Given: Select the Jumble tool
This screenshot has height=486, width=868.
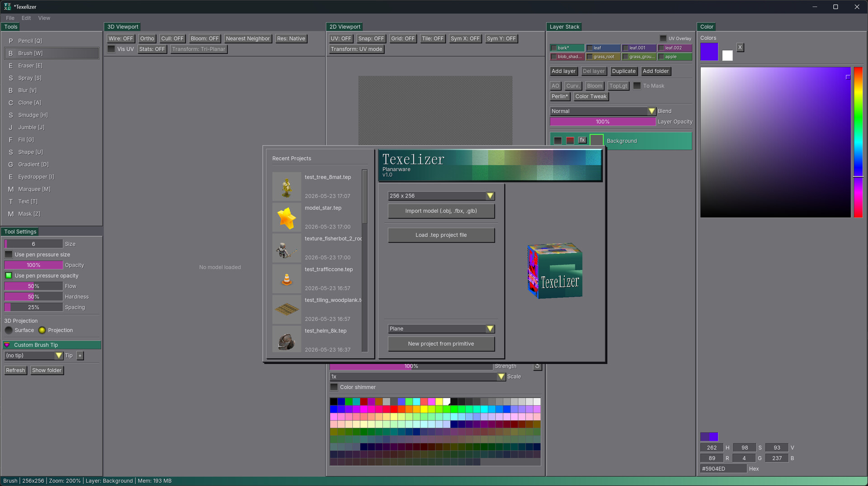Looking at the screenshot, I should pyautogui.click(x=52, y=127).
